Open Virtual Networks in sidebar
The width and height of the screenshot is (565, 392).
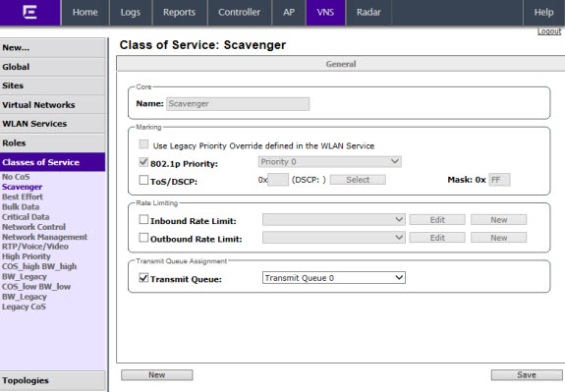53,105
